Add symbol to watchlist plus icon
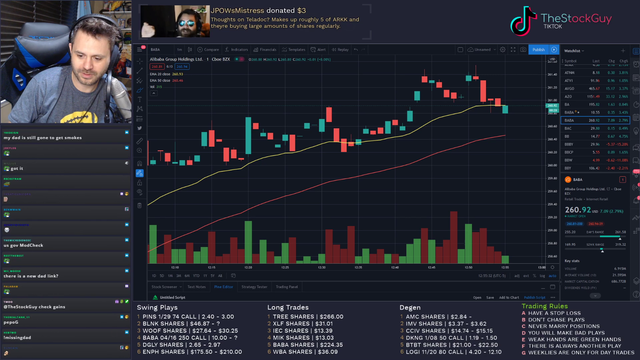The height and width of the screenshot is (360, 640). tap(623, 51)
